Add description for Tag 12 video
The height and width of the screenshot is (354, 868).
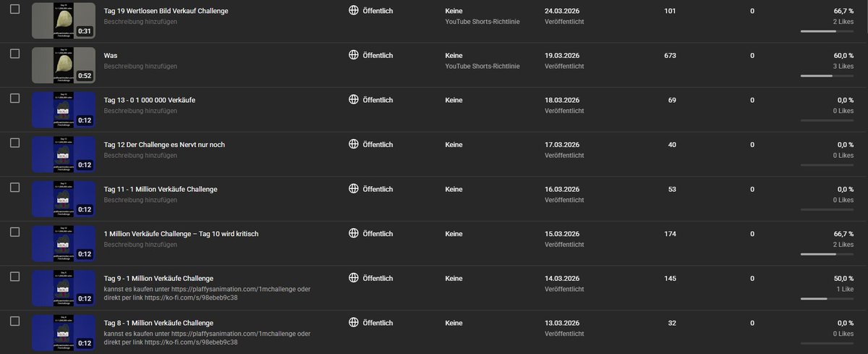[140, 156]
